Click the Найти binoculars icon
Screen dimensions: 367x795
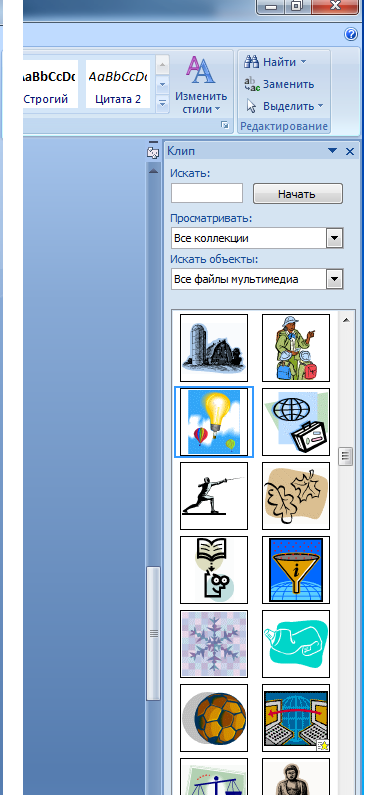pyautogui.click(x=251, y=62)
